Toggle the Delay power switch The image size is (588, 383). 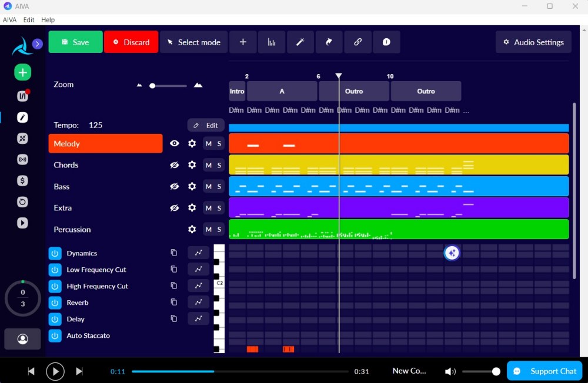tap(55, 319)
